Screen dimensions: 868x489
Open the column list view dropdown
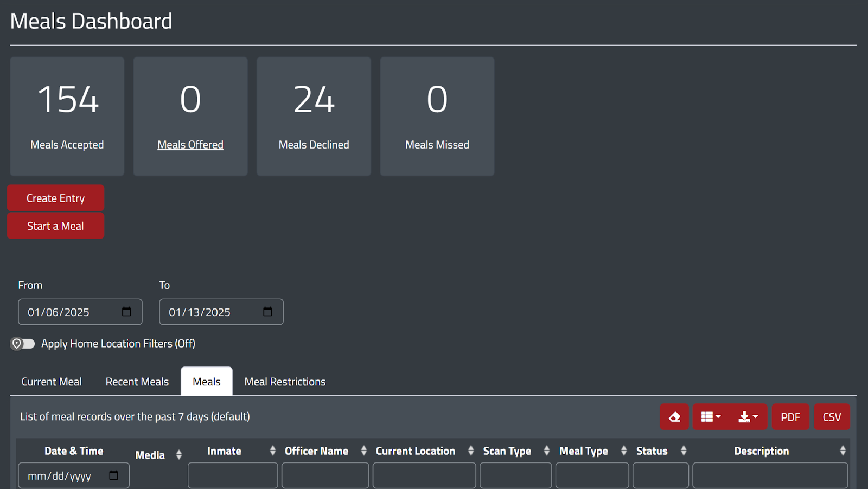click(x=711, y=417)
